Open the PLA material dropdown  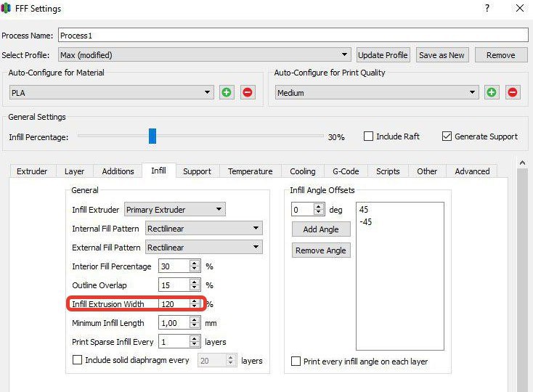(112, 92)
